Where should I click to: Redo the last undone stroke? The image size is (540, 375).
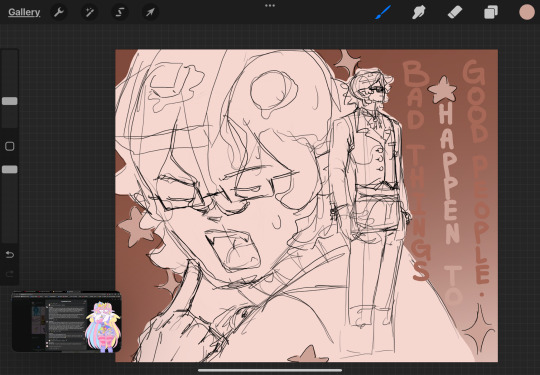pyautogui.click(x=10, y=274)
